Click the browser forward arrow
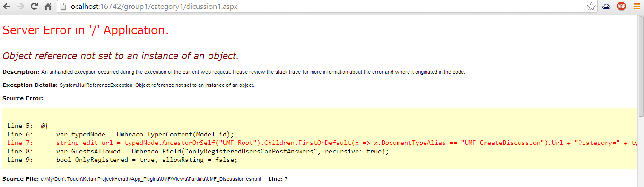The image size is (644, 187). [x=20, y=7]
